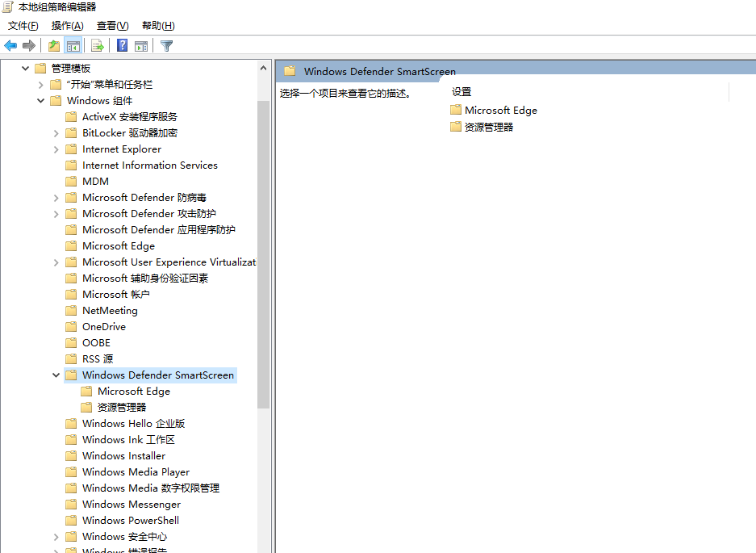Click the folder icon beside Windows Installer
Image resolution: width=756 pixels, height=553 pixels.
(x=71, y=455)
